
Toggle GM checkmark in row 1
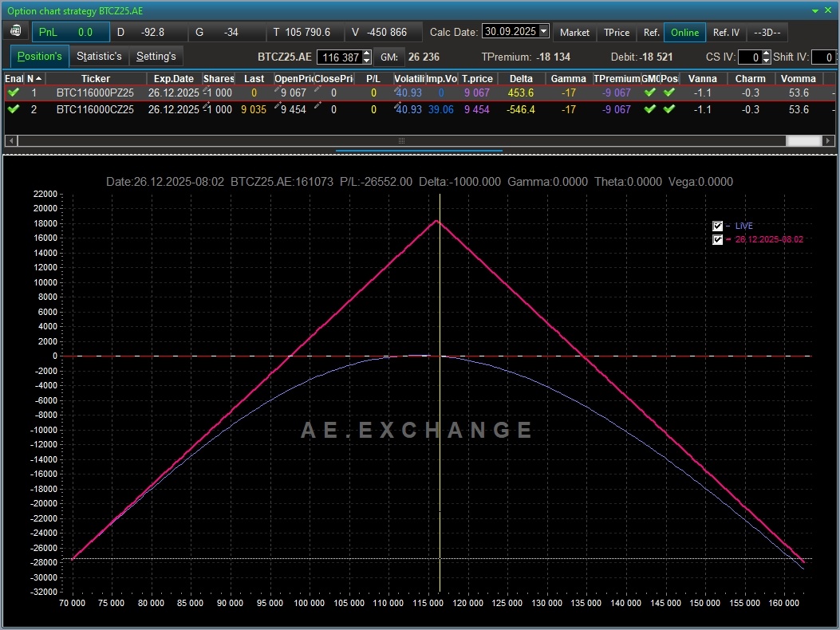pyautogui.click(x=650, y=93)
